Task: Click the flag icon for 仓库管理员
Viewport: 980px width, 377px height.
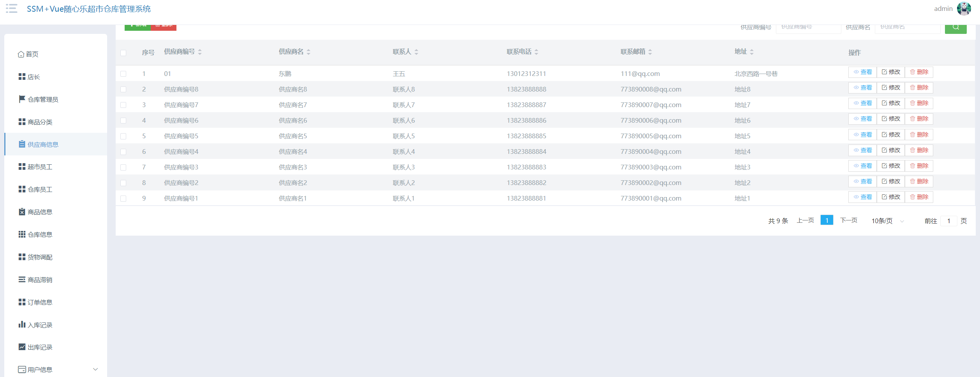Action: click(x=22, y=99)
